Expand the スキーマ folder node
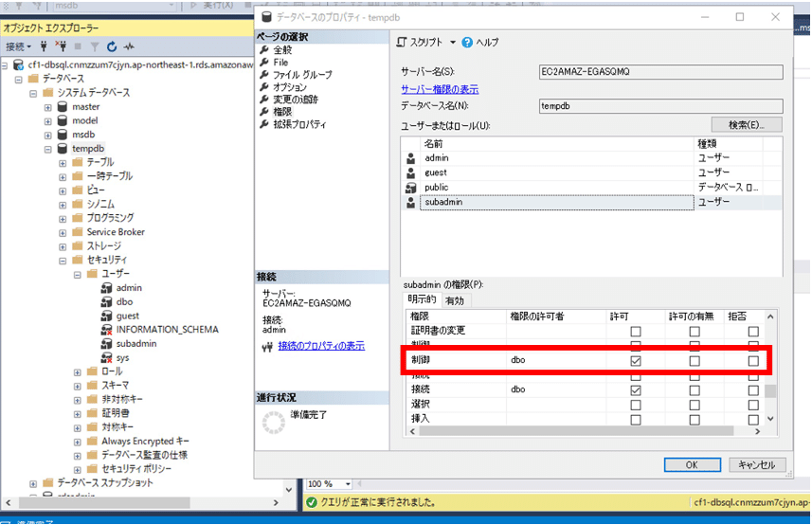812x525 pixels. tap(77, 387)
